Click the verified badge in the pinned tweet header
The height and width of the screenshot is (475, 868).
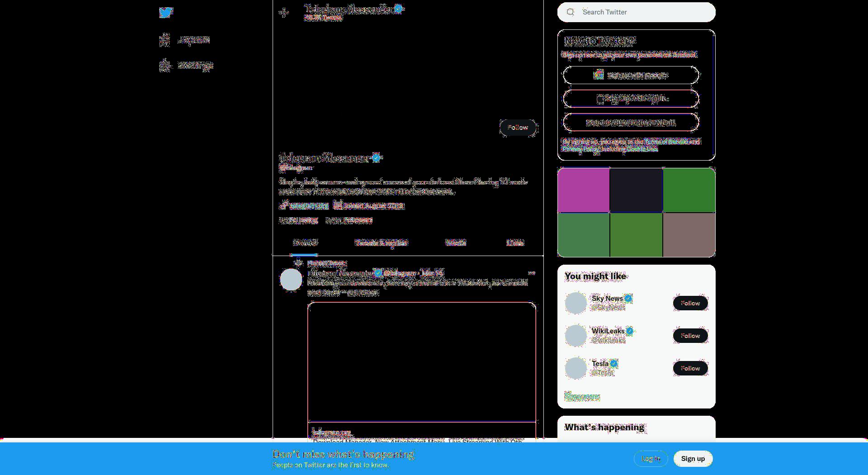(378, 273)
